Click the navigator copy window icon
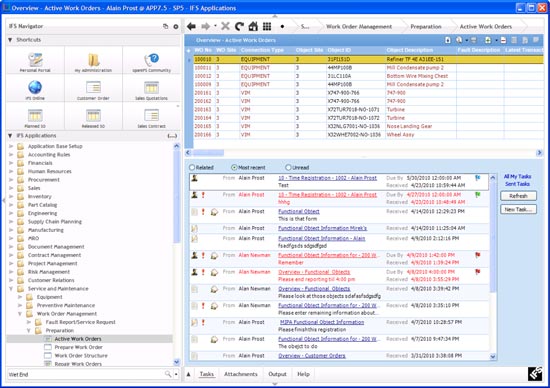 (x=166, y=26)
